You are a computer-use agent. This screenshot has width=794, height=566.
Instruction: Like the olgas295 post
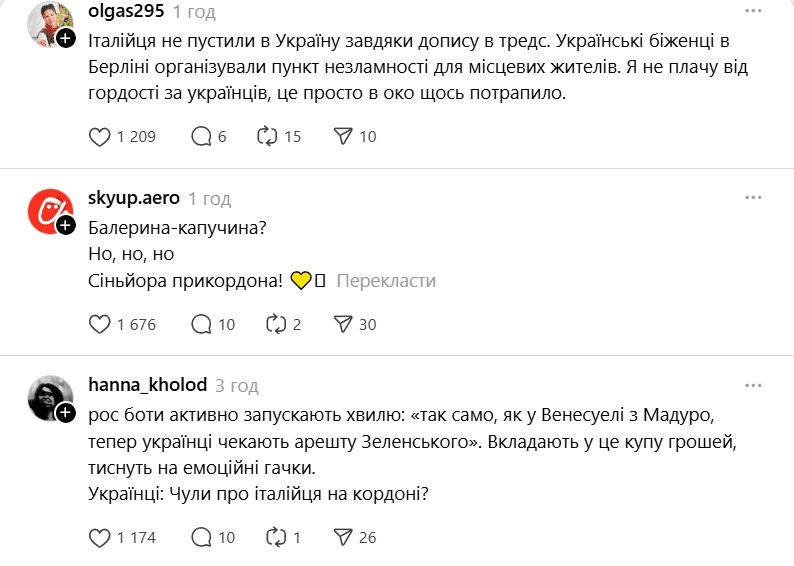[100, 136]
